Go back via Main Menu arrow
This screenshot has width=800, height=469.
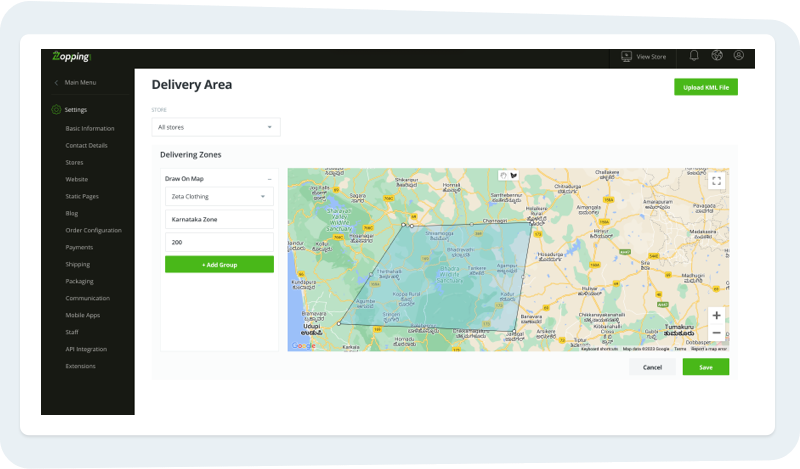coord(56,83)
